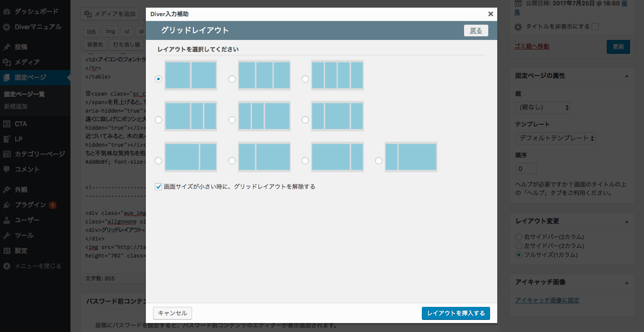
Task: Click the レイアウトを挿入する button
Action: (456, 313)
